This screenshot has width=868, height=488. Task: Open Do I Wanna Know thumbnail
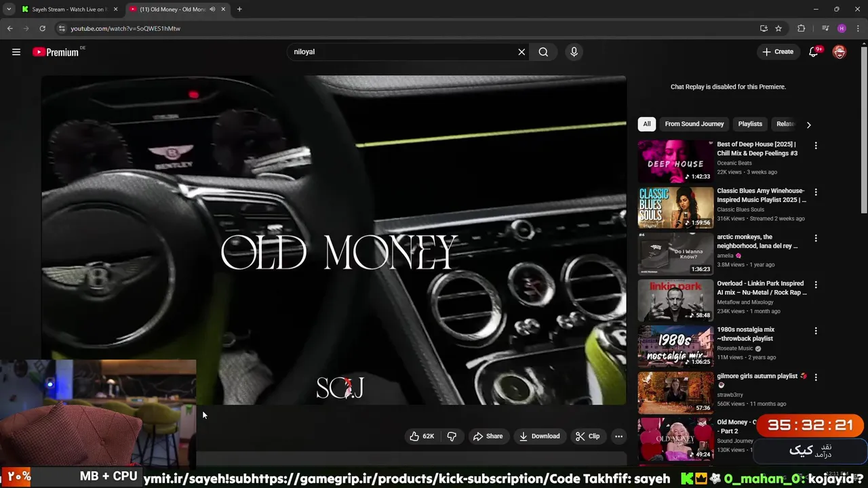point(675,253)
